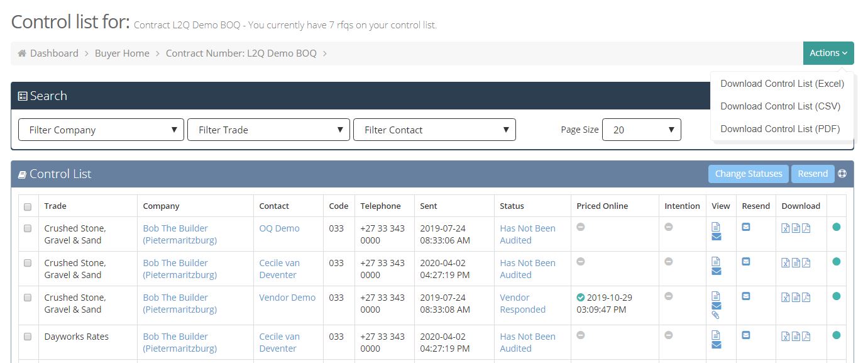The width and height of the screenshot is (868, 363).
Task: Open the Vendor Demo contact link
Action: click(287, 298)
